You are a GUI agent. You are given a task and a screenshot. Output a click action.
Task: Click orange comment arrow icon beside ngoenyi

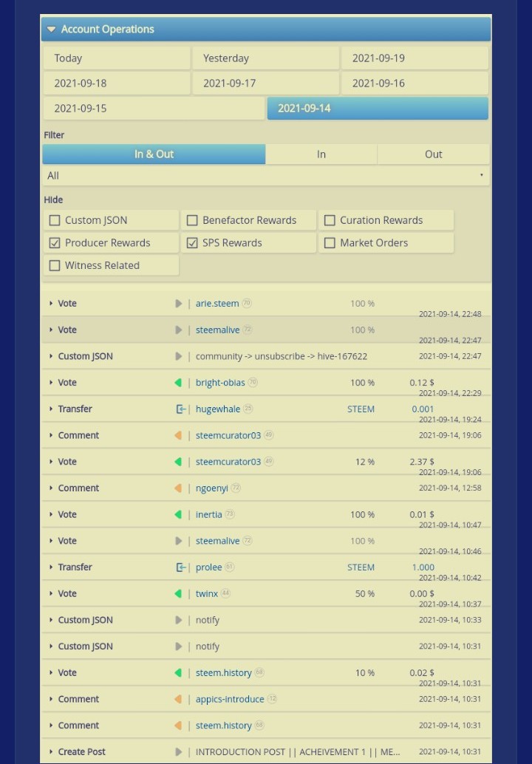pyautogui.click(x=178, y=488)
